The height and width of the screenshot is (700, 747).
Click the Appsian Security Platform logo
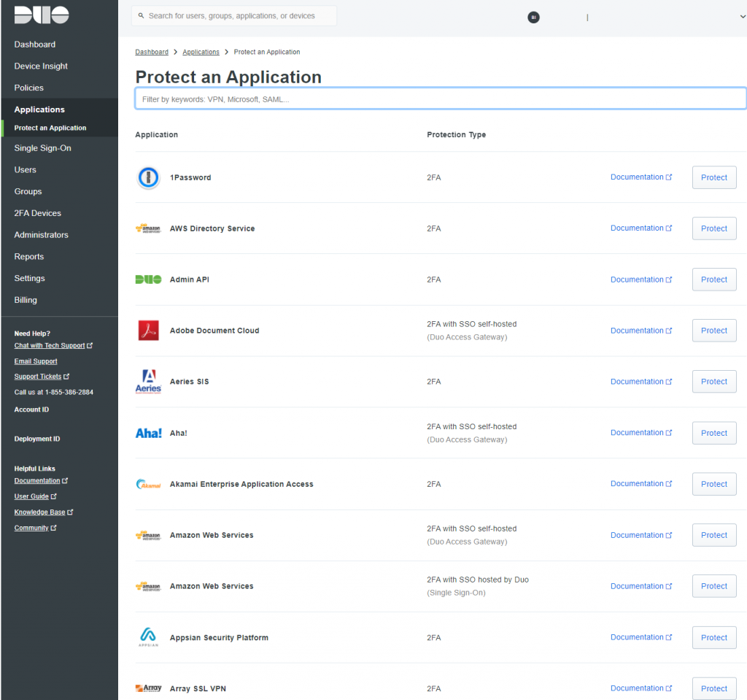148,637
